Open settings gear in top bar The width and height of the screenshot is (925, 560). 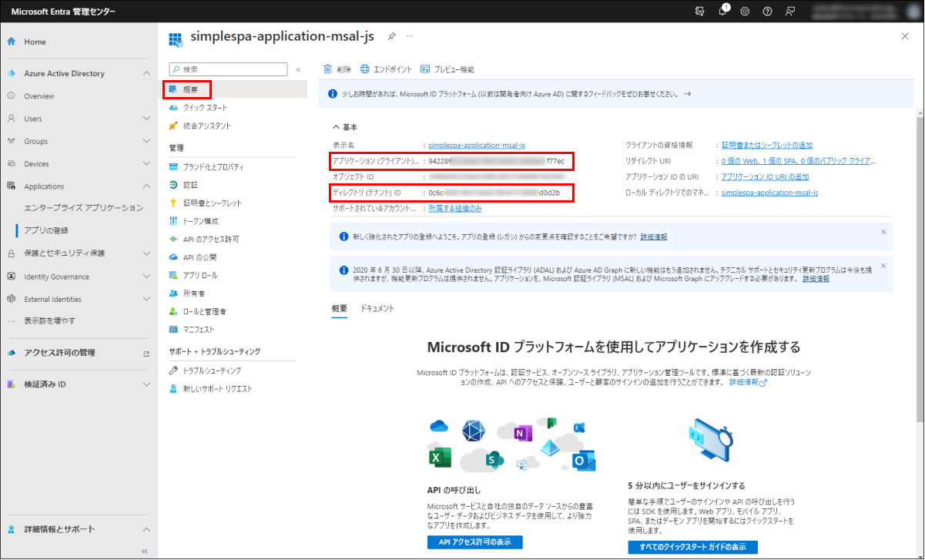(x=745, y=12)
